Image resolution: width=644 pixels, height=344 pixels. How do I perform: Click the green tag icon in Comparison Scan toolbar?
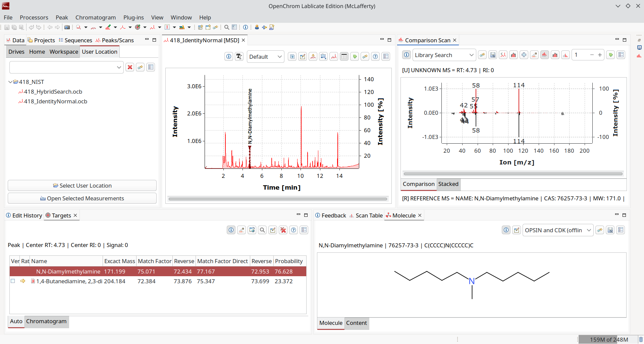[x=610, y=55]
